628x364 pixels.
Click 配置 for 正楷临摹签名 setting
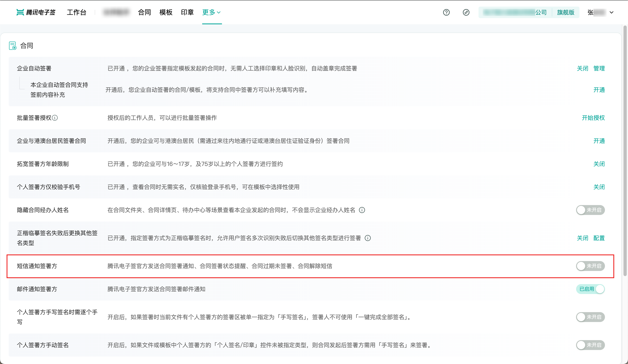click(x=599, y=238)
